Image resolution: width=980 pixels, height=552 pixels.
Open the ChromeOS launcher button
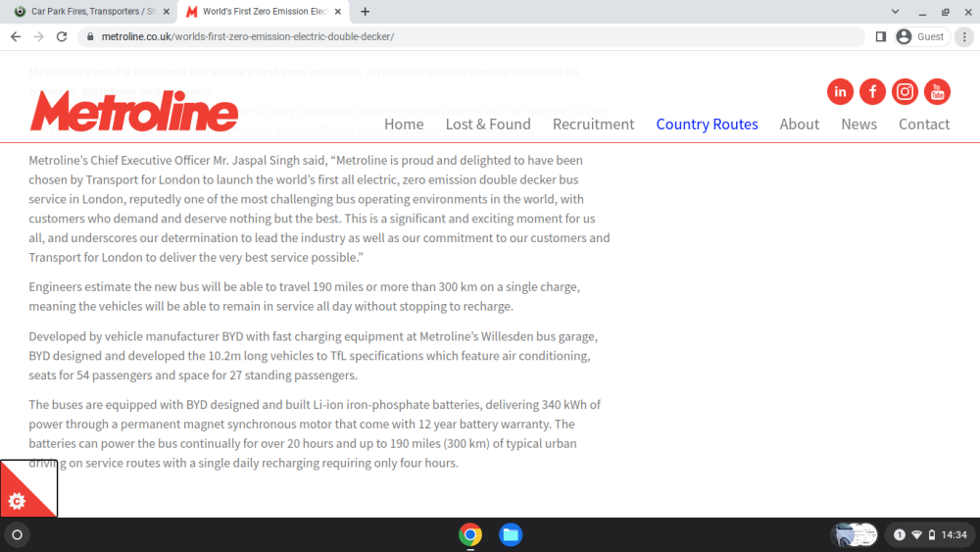pyautogui.click(x=17, y=534)
